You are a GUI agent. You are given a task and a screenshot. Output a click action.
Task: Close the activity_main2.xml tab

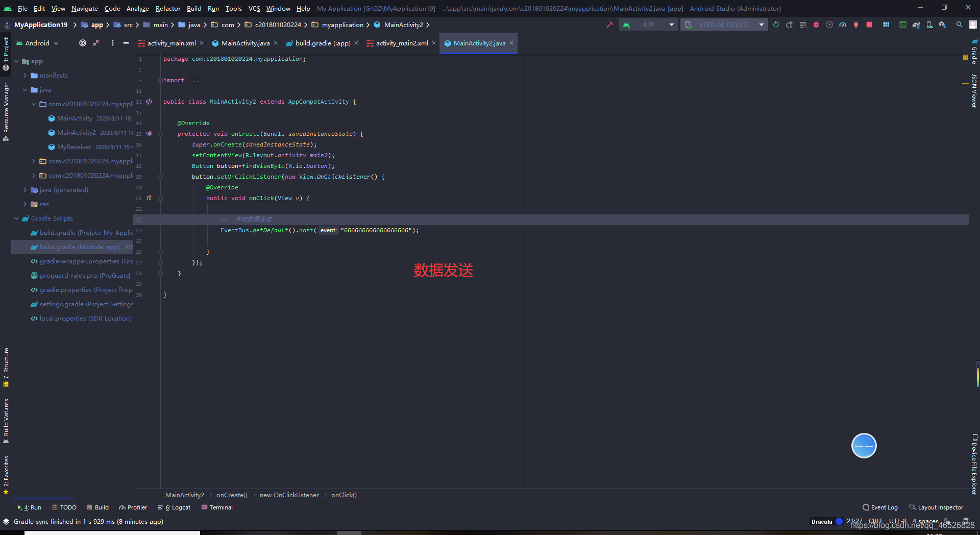click(434, 43)
